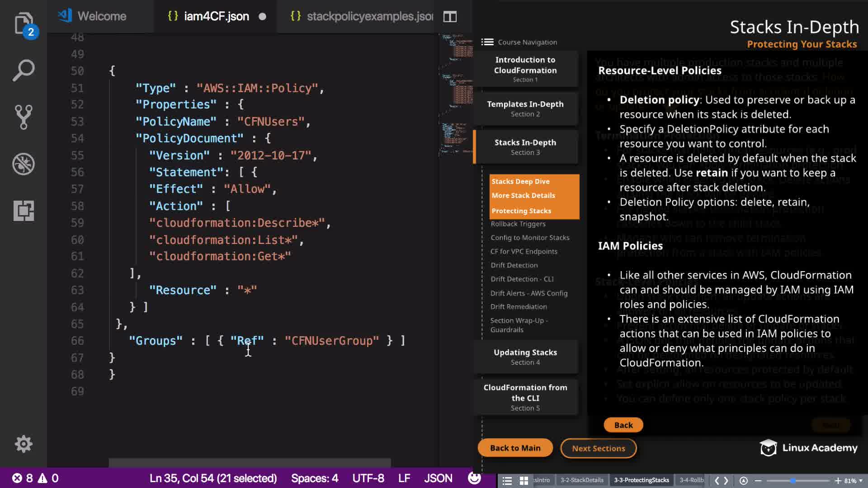The image size is (868, 488).
Task: Click the Manage settings gear icon
Action: click(23, 444)
